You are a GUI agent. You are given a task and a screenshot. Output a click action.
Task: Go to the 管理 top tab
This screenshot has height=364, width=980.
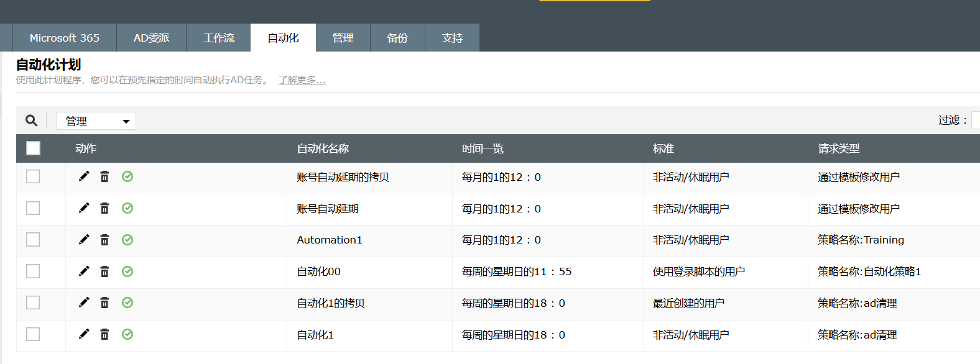[x=343, y=38]
